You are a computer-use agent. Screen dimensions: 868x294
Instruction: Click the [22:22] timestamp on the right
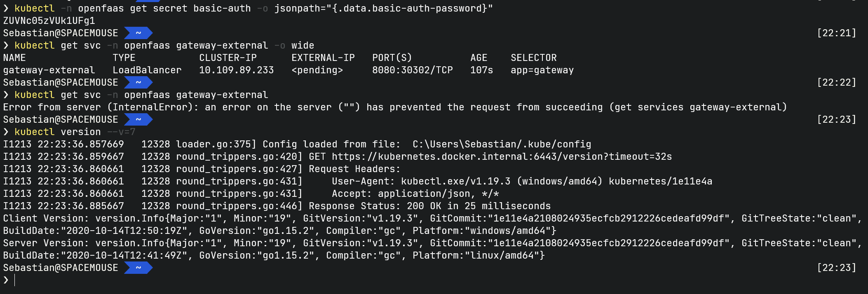pos(836,82)
